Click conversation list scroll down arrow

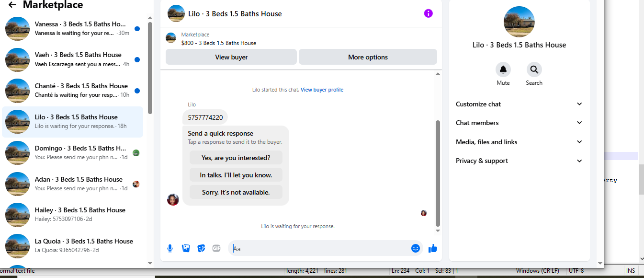[150, 263]
